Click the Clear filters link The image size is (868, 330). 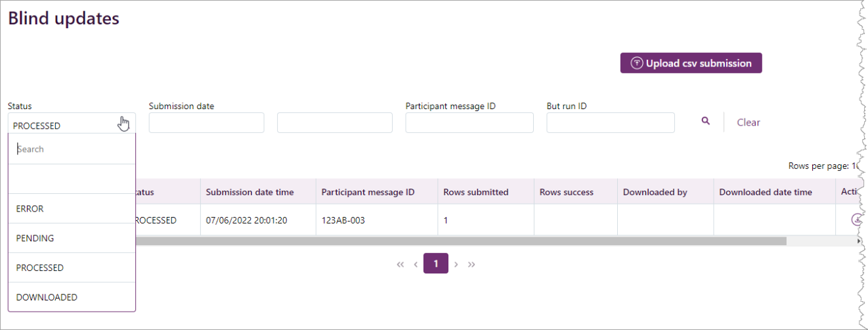[748, 122]
